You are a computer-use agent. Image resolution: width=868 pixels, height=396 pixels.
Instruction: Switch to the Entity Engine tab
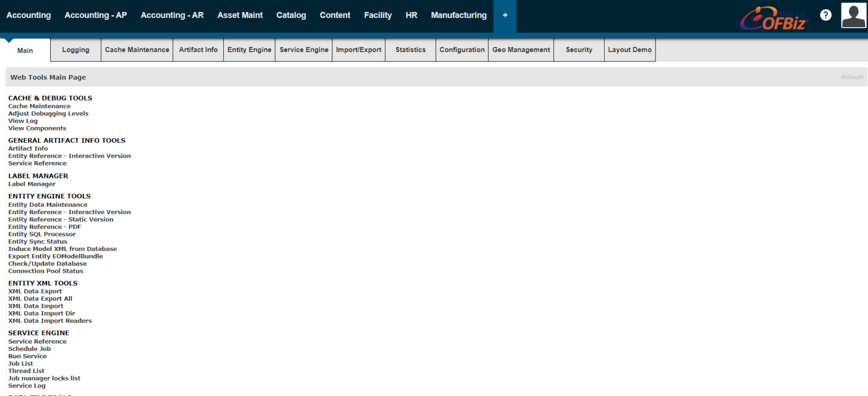click(249, 50)
